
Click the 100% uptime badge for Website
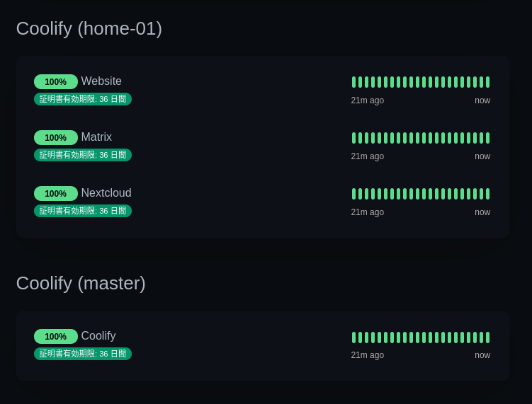click(56, 82)
